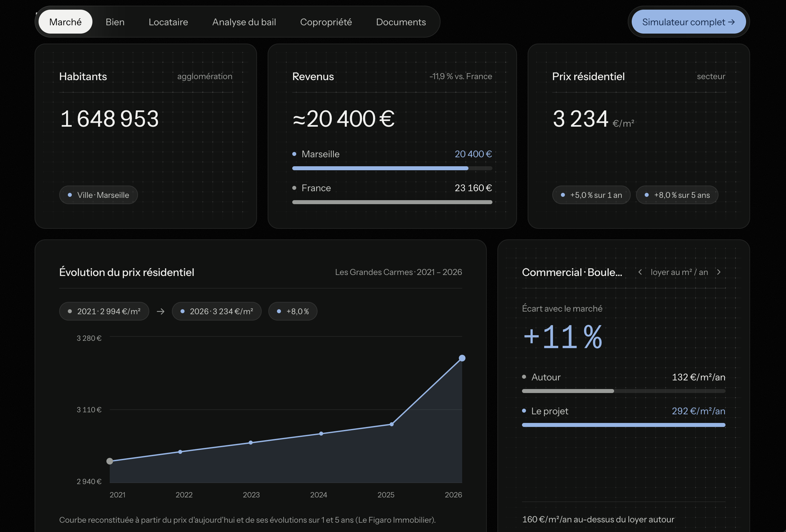Image resolution: width=786 pixels, height=532 pixels.
Task: Click the arrow between 2021 and 2026 chips
Action: click(161, 311)
